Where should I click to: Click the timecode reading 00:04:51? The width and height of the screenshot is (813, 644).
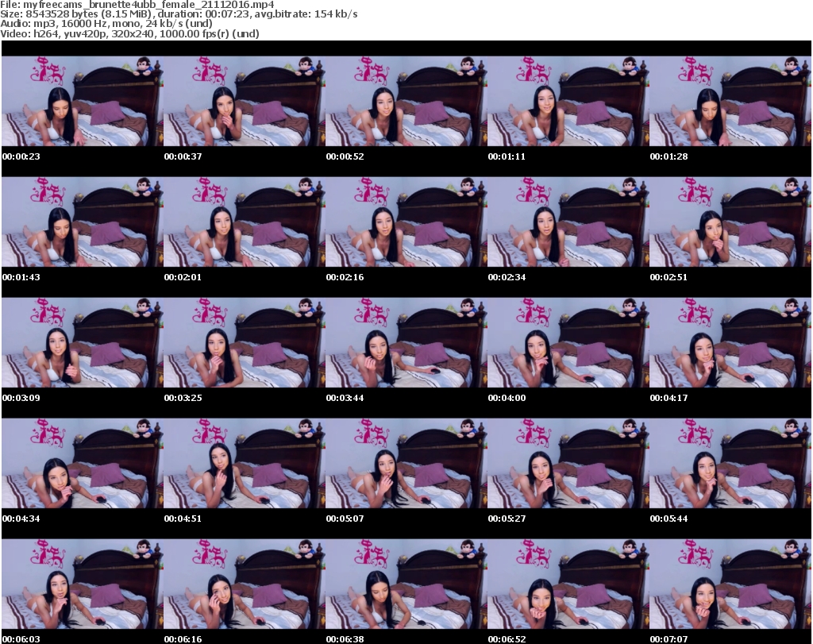tap(183, 519)
